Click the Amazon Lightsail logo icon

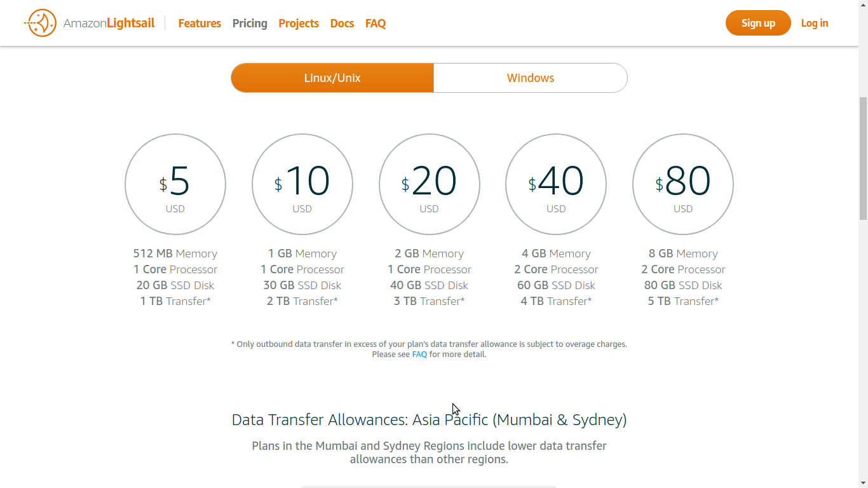pyautogui.click(x=40, y=24)
